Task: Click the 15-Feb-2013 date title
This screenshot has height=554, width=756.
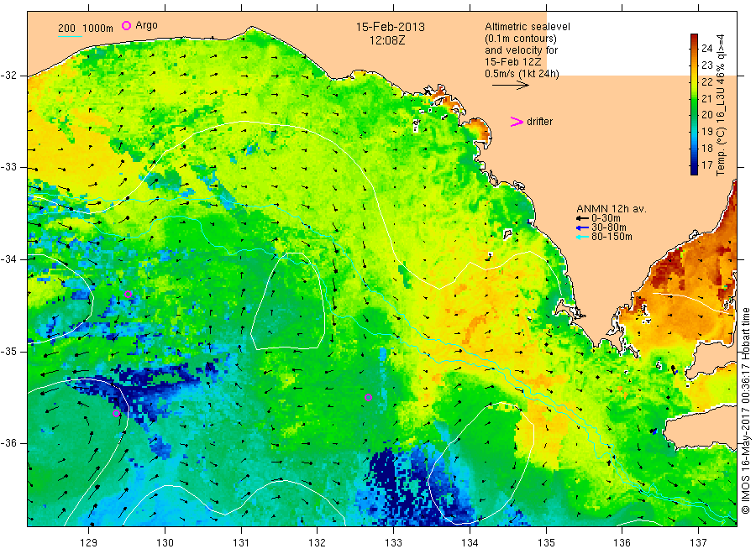Action: [391, 27]
